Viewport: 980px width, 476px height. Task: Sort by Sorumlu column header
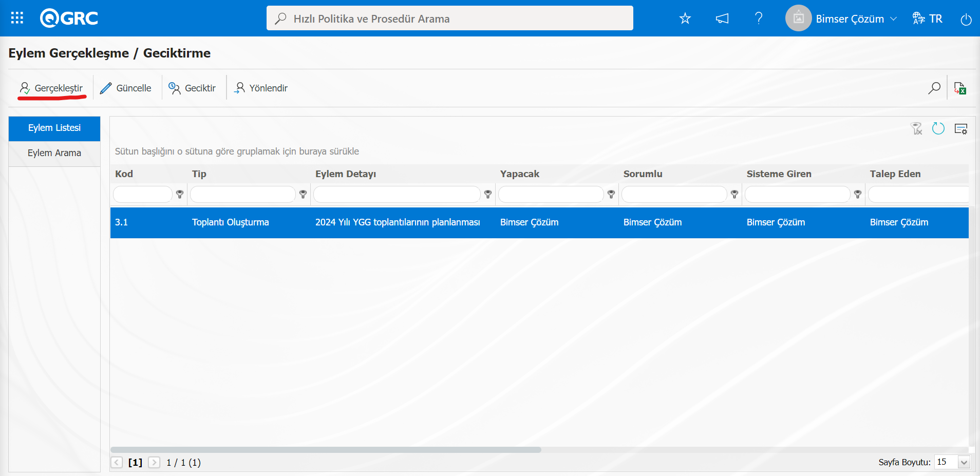click(x=643, y=174)
